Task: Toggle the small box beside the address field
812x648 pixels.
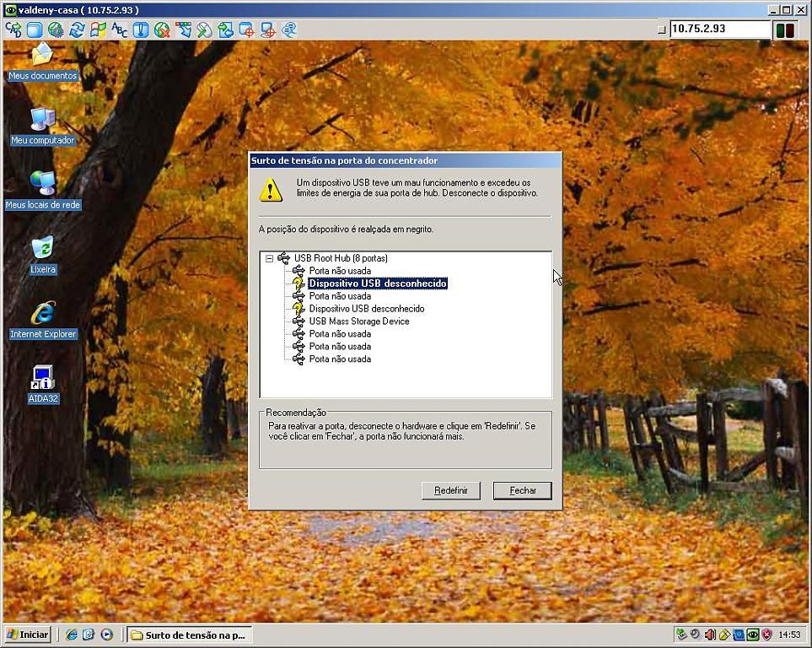Action: (x=661, y=30)
